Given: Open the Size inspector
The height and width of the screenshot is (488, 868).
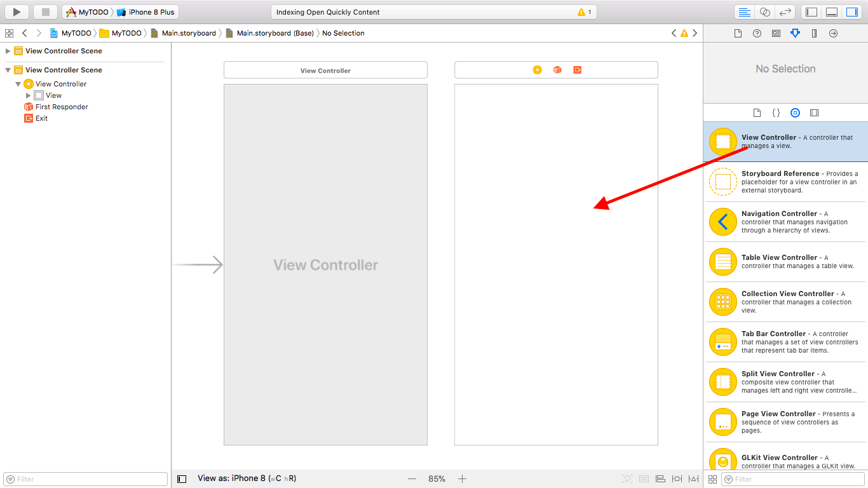Looking at the screenshot, I should point(814,33).
